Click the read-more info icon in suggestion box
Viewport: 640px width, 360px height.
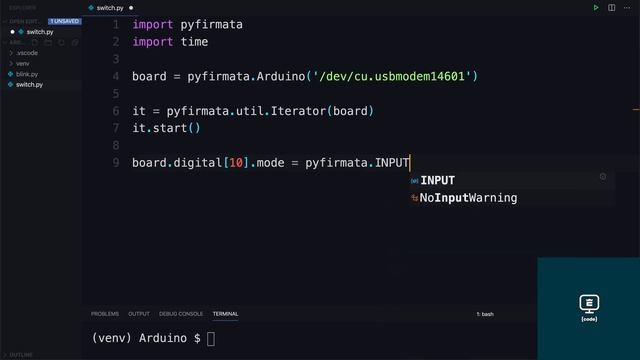tap(603, 177)
